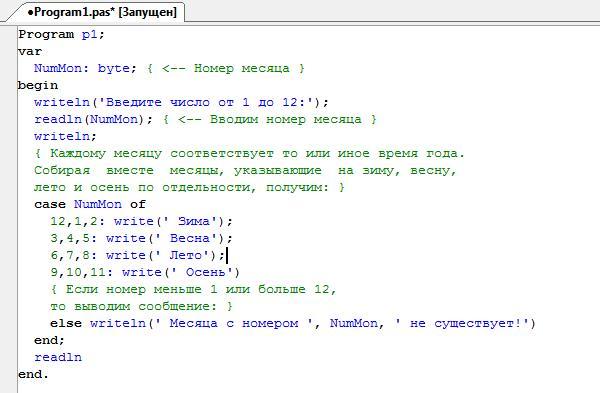Click the 'end;' line closing the case
Screen dimensions: 600x393
49,340
